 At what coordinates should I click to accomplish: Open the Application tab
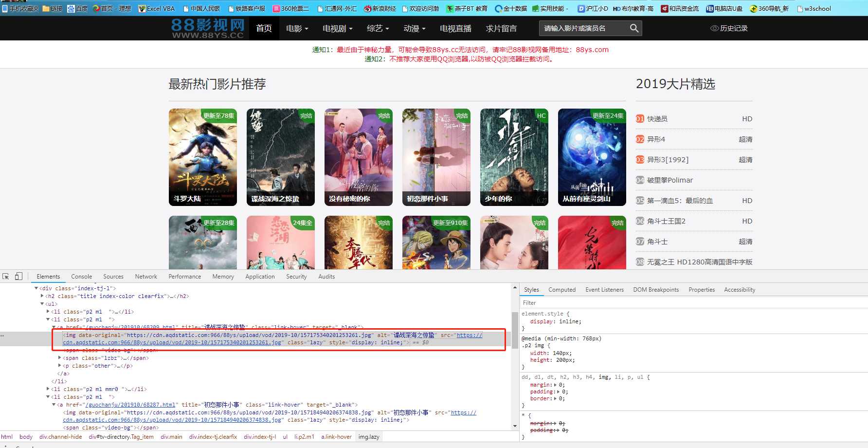click(260, 276)
